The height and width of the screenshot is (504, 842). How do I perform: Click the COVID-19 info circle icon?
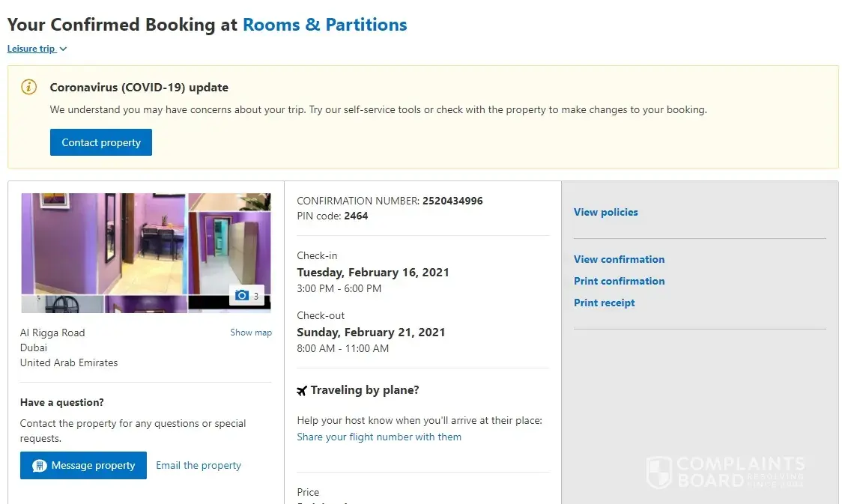28,87
